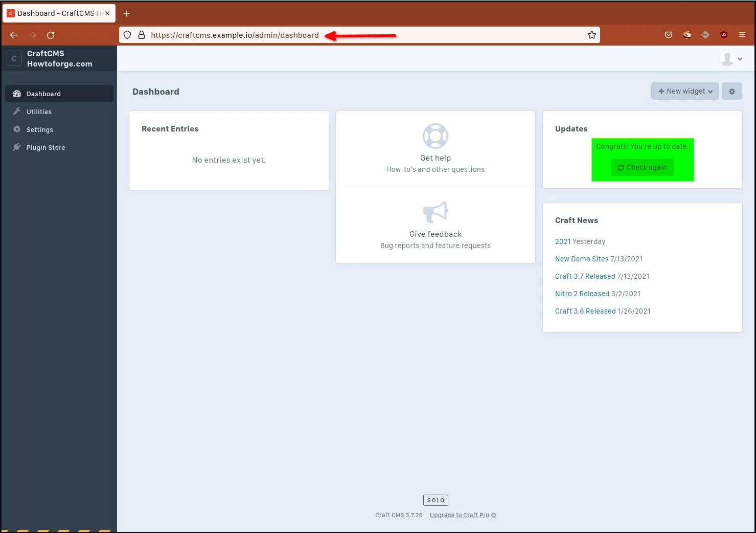Image resolution: width=756 pixels, height=533 pixels.
Task: Click the address bar URL field
Action: pyautogui.click(x=359, y=35)
